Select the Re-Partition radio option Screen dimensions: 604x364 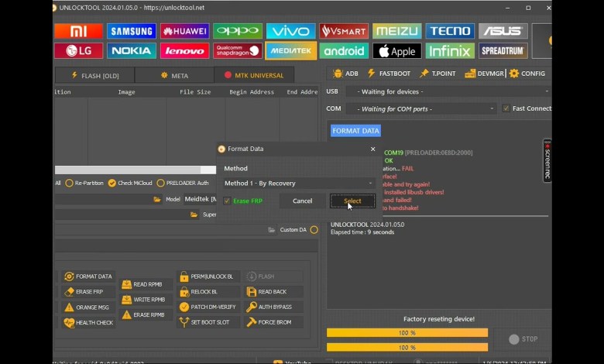point(70,184)
